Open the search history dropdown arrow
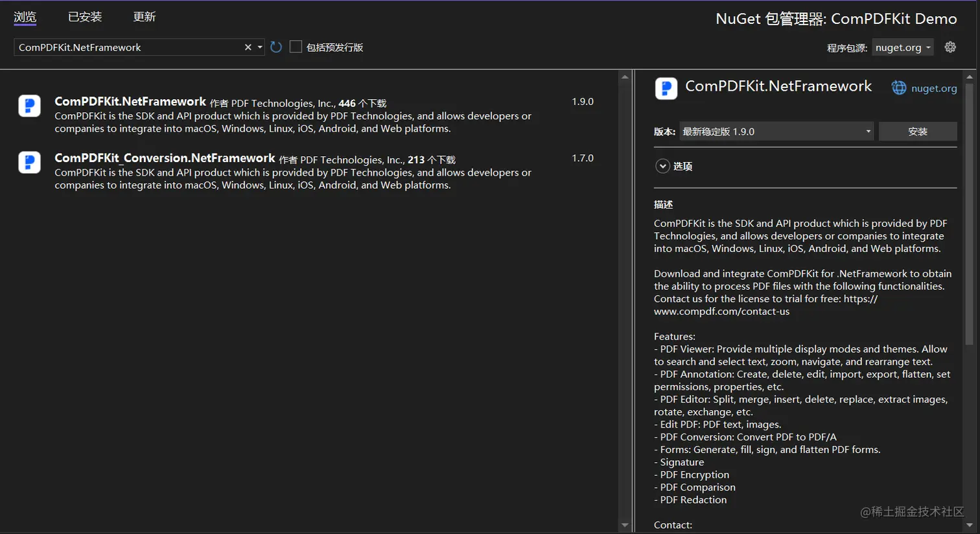Screen dimensions: 980x534 [260, 47]
